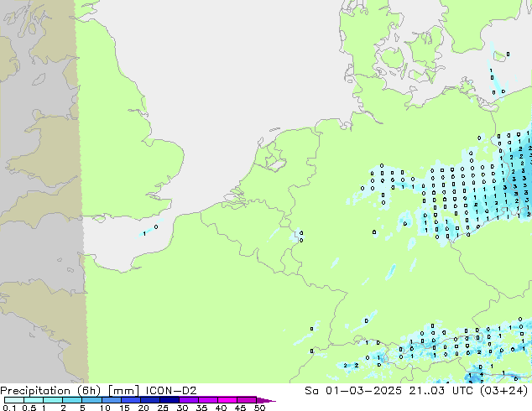Viewport: 532px width, 411px height.
Task: Click the 30–35 mm purple legend swatch
Action: [188, 400]
